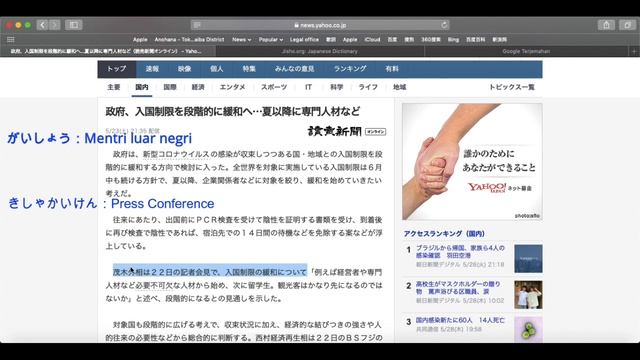Click the article headline 政府、入国制限を段階的に緩和へ
This screenshot has height=360, width=640.
tap(233, 111)
